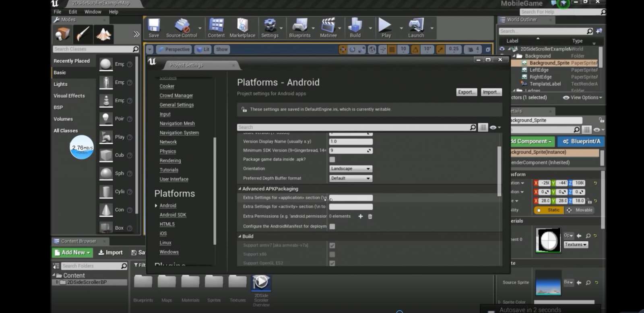Select the Place mode icon
The height and width of the screenshot is (313, 644).
pos(62,34)
